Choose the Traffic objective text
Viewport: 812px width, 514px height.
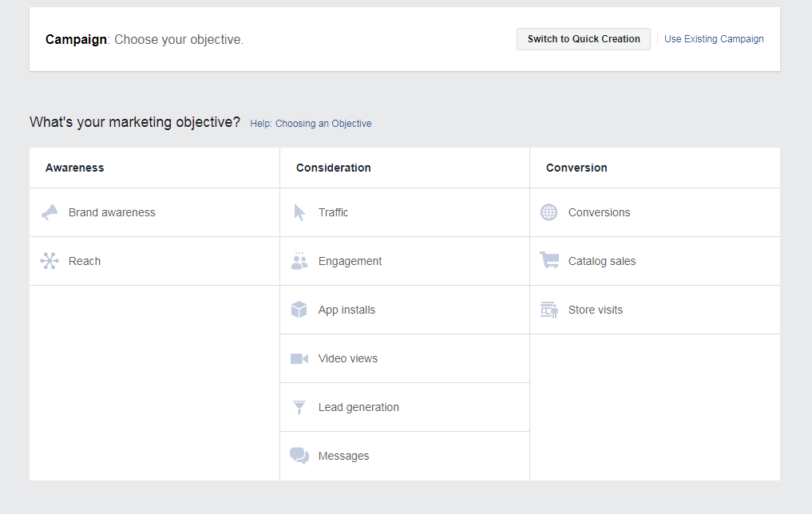[x=333, y=212]
